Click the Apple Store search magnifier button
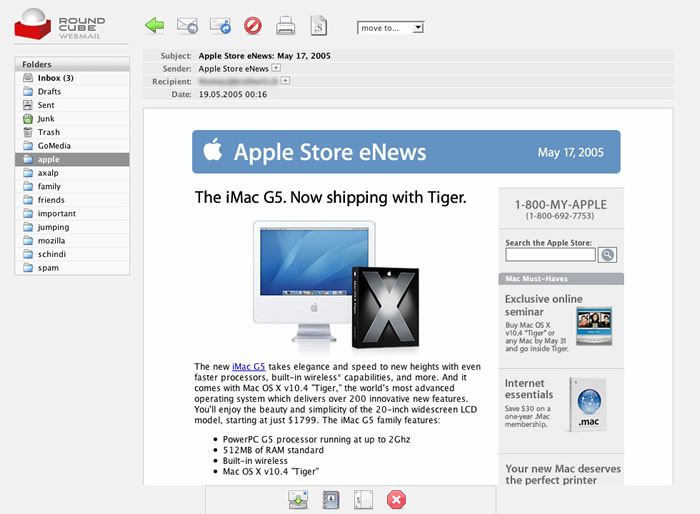The width and height of the screenshot is (700, 514). pyautogui.click(x=607, y=255)
